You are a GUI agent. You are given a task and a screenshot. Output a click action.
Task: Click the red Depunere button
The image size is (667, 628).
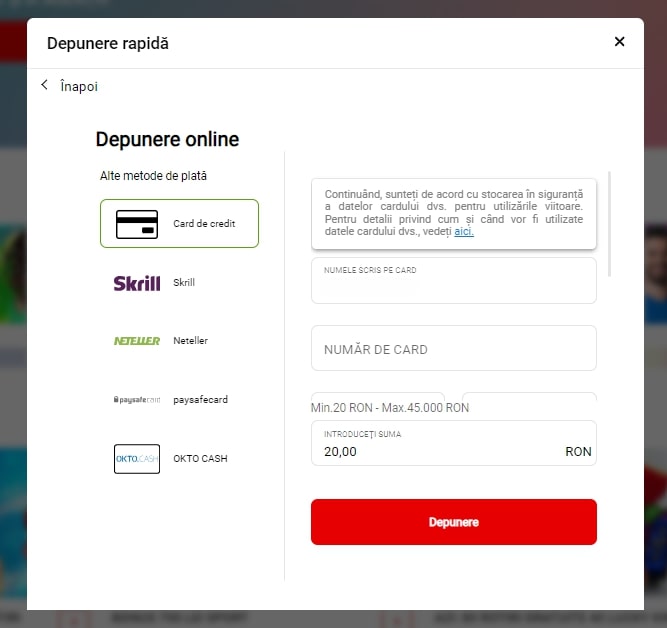pos(453,522)
